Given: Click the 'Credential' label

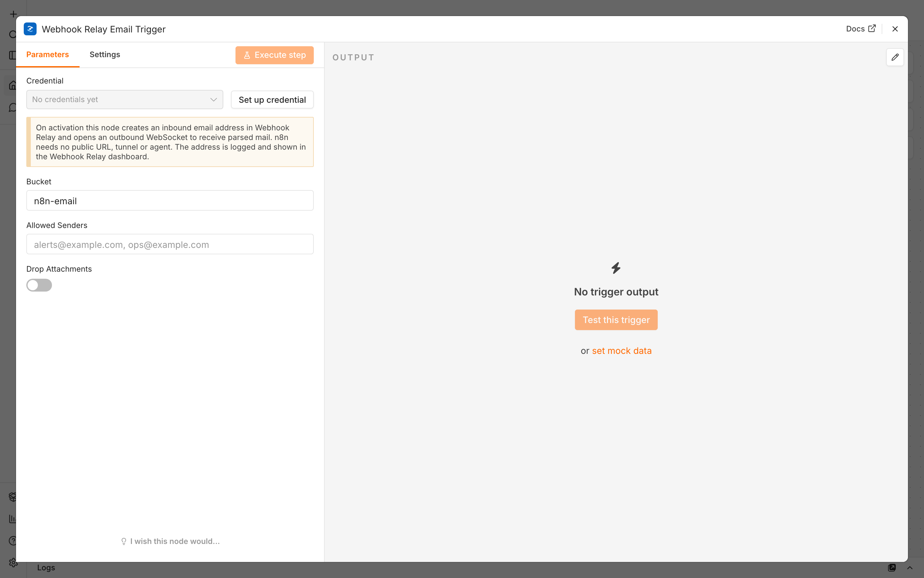Looking at the screenshot, I should (45, 81).
